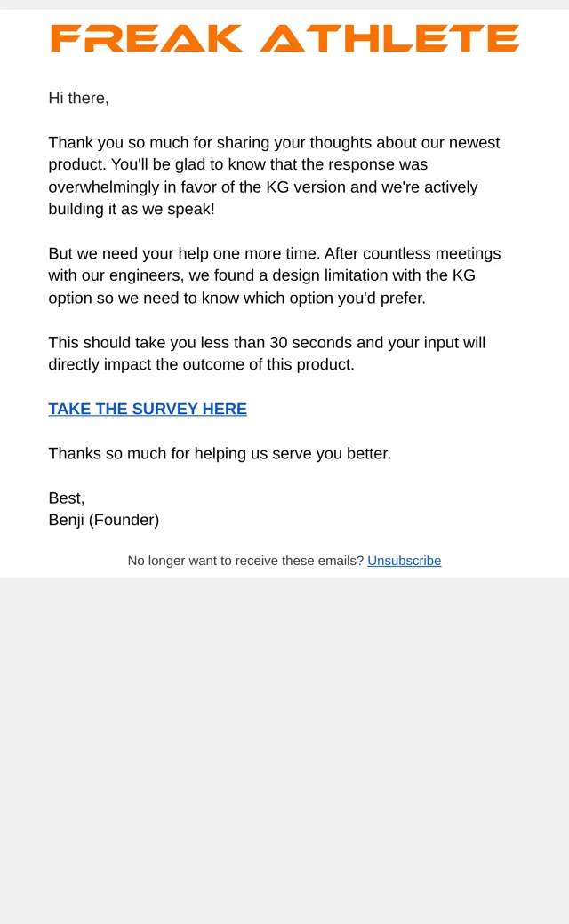
Task: Click the phrase "building it as we speak!"
Action: [x=132, y=209]
